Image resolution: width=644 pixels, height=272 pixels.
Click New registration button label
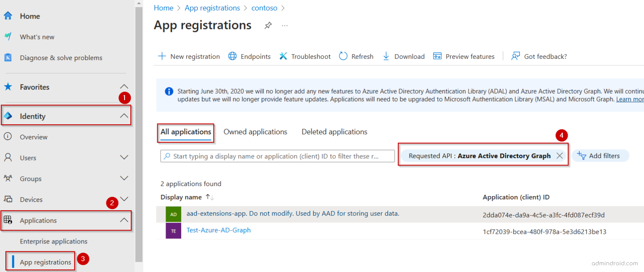[x=195, y=56]
